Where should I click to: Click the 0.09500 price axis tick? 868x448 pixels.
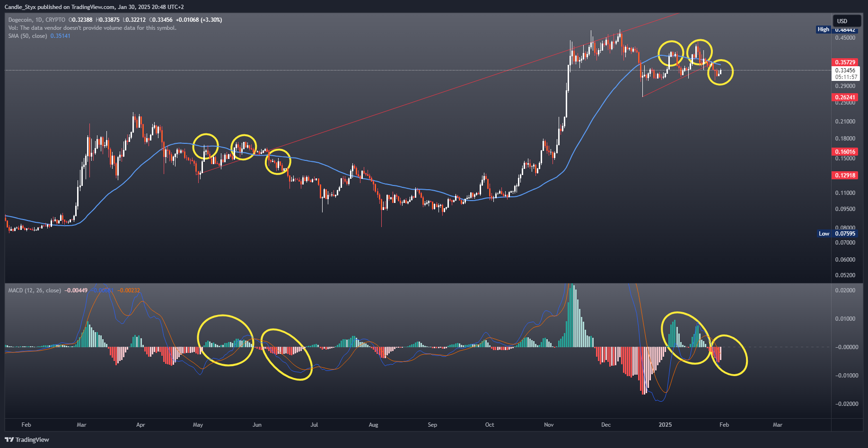(x=845, y=209)
